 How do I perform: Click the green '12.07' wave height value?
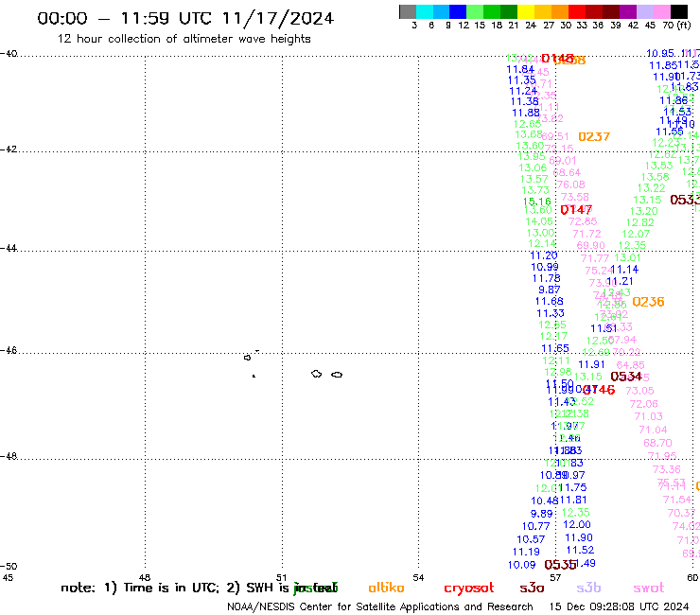point(636,234)
